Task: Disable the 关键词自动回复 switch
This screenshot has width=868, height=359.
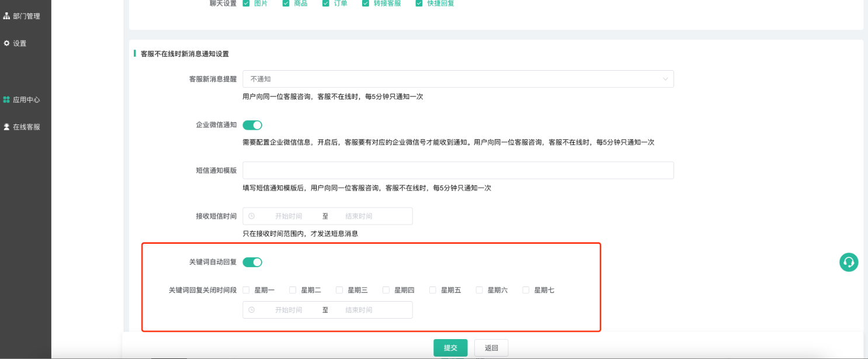Action: [x=252, y=262]
